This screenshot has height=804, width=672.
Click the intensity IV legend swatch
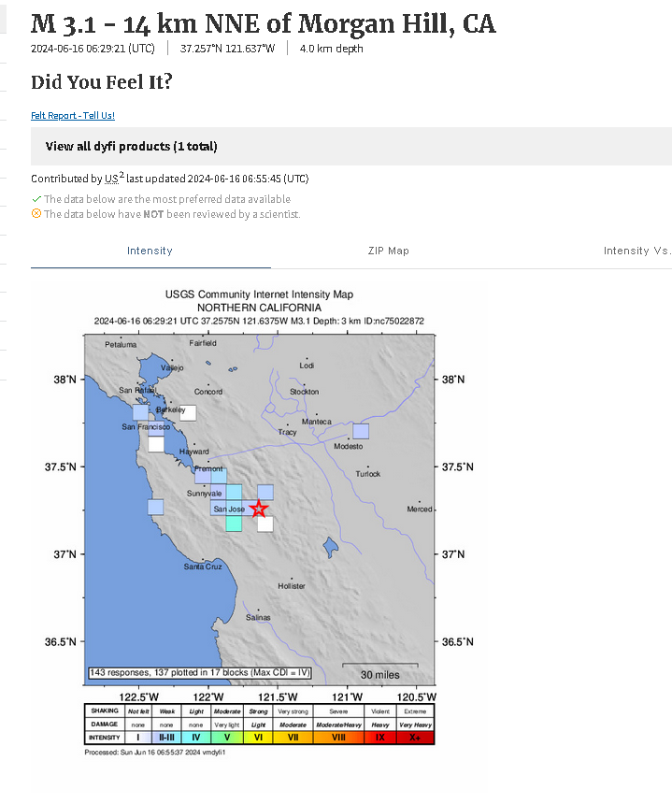(x=196, y=738)
